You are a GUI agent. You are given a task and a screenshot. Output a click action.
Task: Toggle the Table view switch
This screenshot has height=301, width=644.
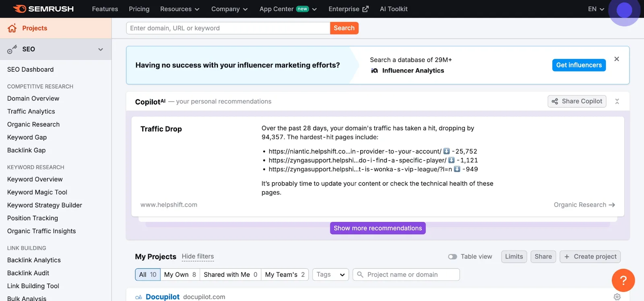tap(452, 257)
